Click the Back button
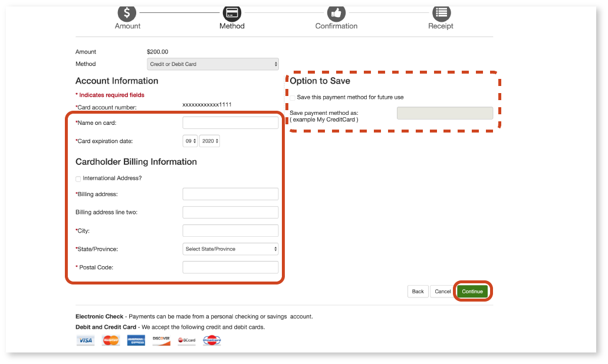Screen dimensions: 608x364 [x=418, y=291]
